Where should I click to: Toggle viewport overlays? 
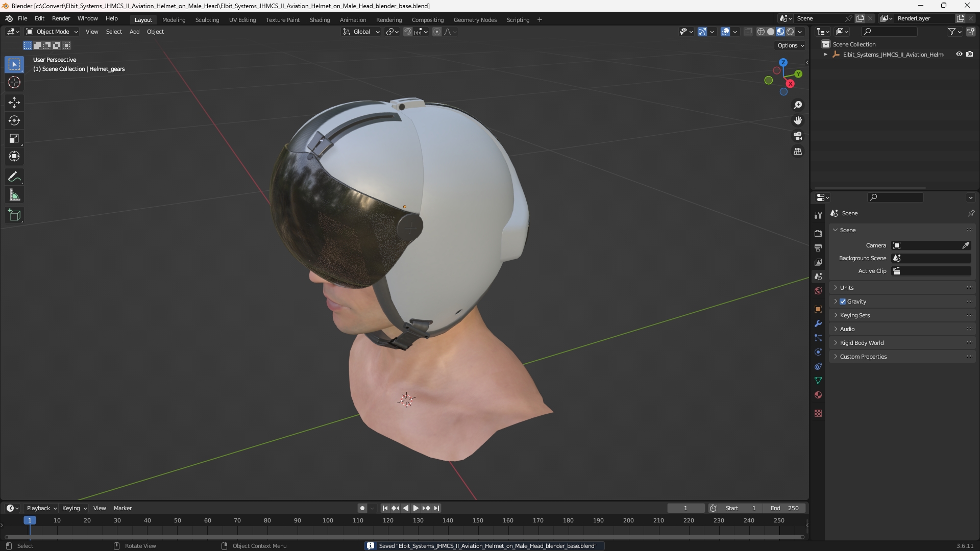pos(725,32)
